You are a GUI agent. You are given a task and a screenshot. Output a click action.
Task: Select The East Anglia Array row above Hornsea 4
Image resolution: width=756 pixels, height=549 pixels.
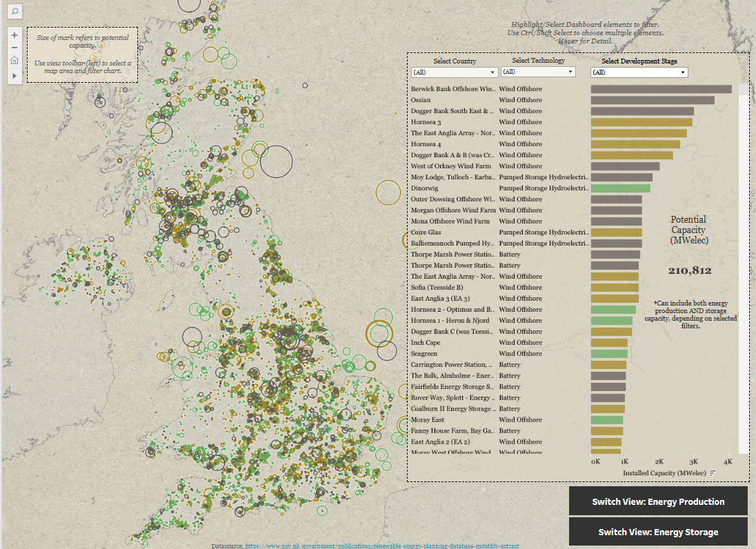pyautogui.click(x=452, y=133)
